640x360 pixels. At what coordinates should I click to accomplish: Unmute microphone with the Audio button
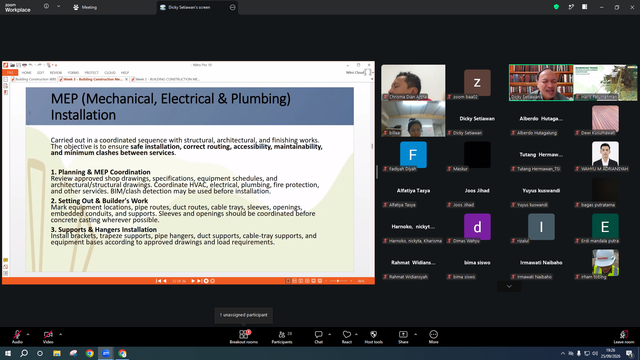tap(17, 337)
